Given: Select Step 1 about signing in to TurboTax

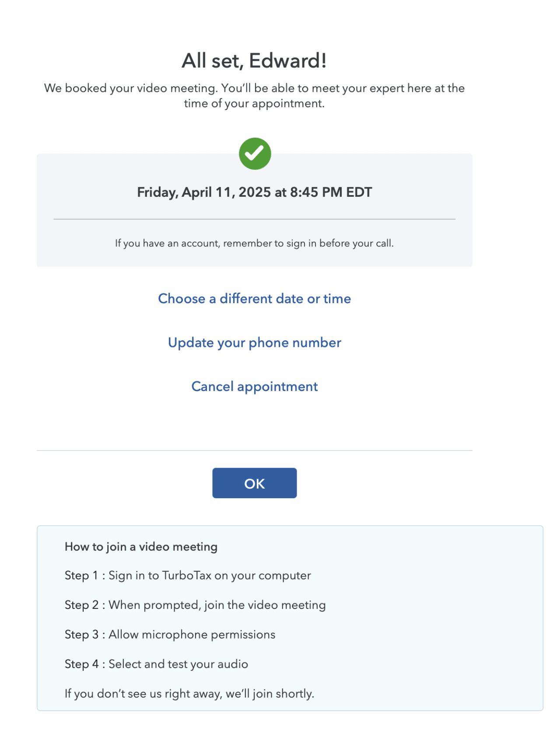Looking at the screenshot, I should point(188,576).
